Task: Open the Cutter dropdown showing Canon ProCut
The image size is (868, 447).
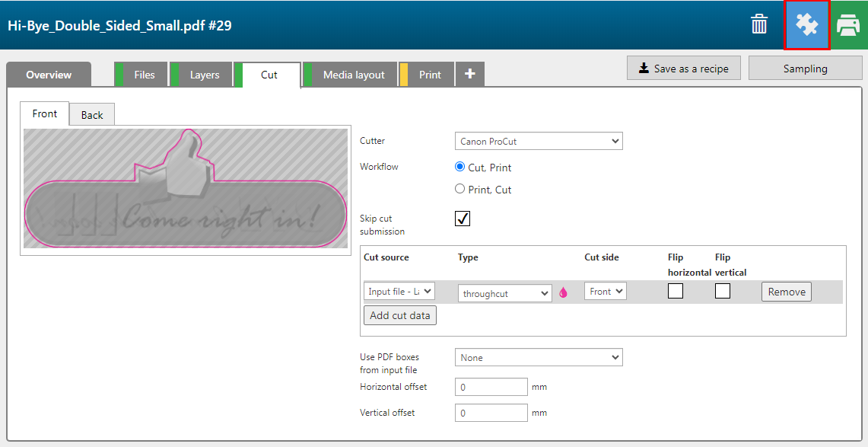Action: coord(539,141)
